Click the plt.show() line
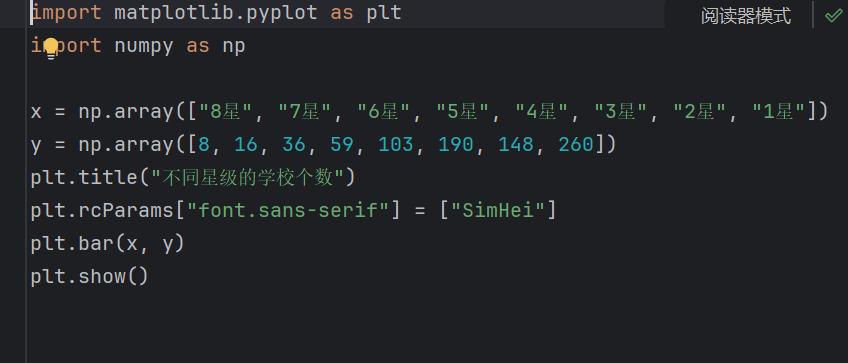The height and width of the screenshot is (363, 848). point(89,276)
